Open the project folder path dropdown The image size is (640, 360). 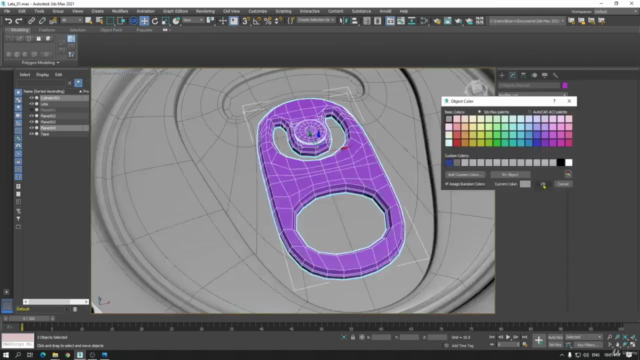coord(527,21)
